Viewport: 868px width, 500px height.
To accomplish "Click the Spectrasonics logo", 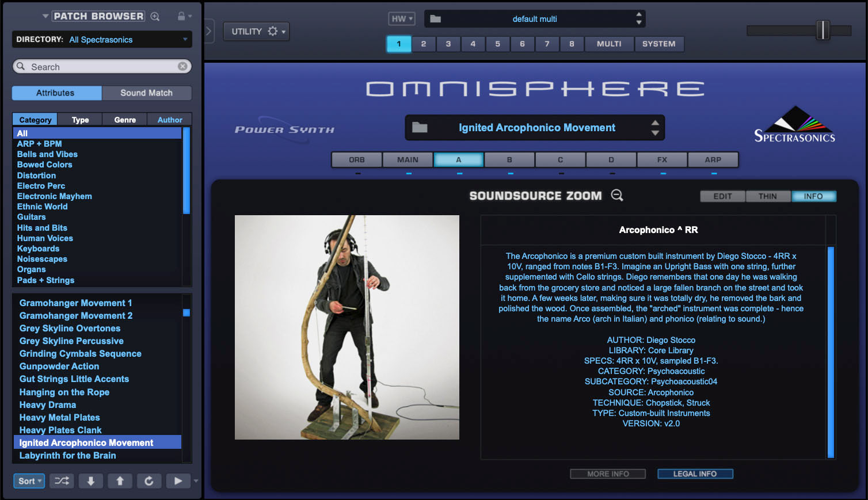I will click(794, 124).
